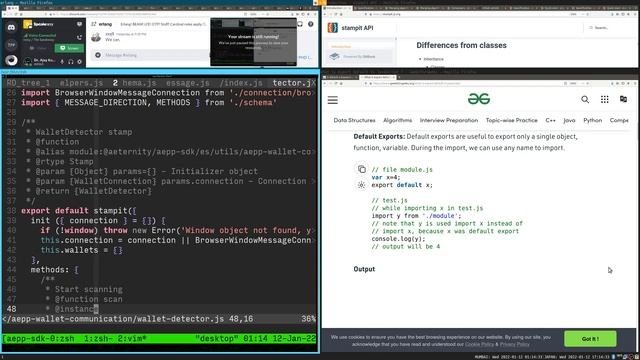Click the erlang channel hash icon
This screenshot has height=360, width=640.
point(93,24)
